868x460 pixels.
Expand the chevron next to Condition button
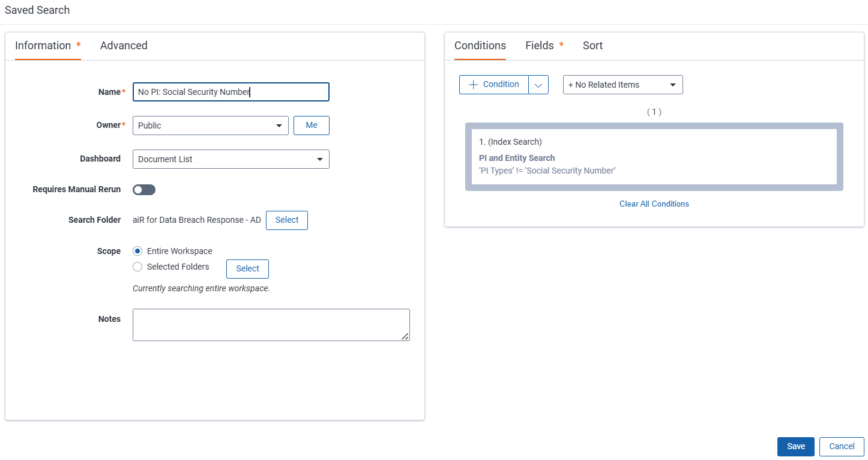[x=538, y=85]
